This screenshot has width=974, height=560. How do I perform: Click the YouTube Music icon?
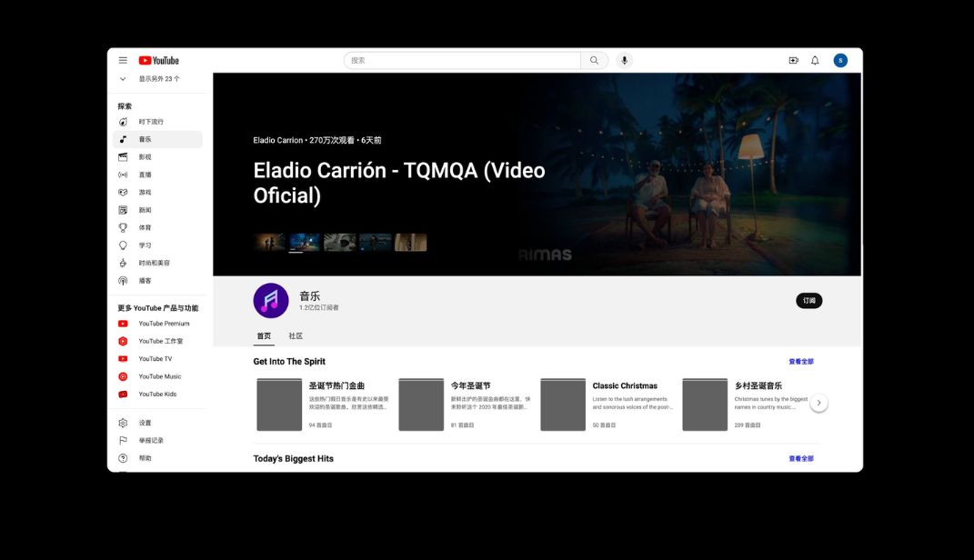click(x=123, y=376)
